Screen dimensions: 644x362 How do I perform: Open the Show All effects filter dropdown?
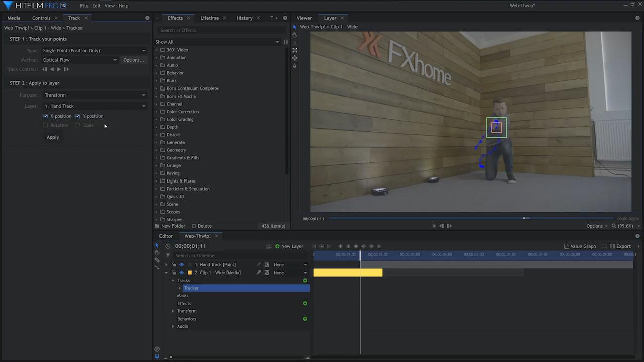tap(217, 42)
